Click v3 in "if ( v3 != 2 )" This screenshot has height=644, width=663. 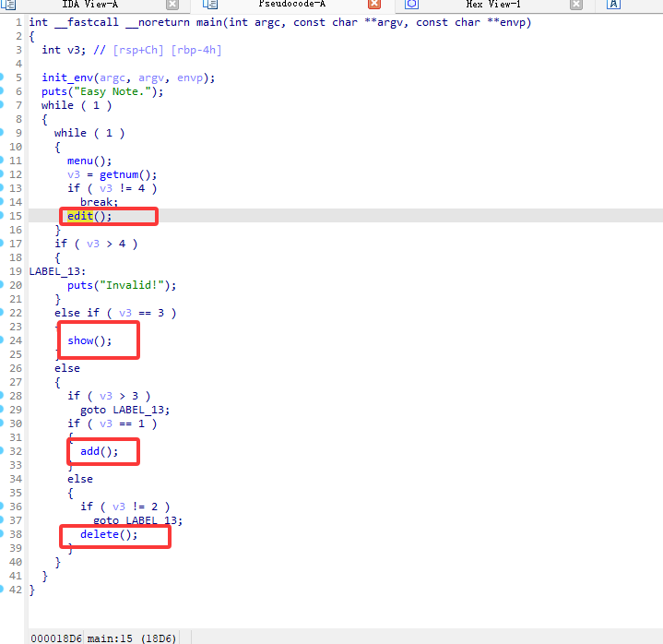pyautogui.click(x=119, y=507)
